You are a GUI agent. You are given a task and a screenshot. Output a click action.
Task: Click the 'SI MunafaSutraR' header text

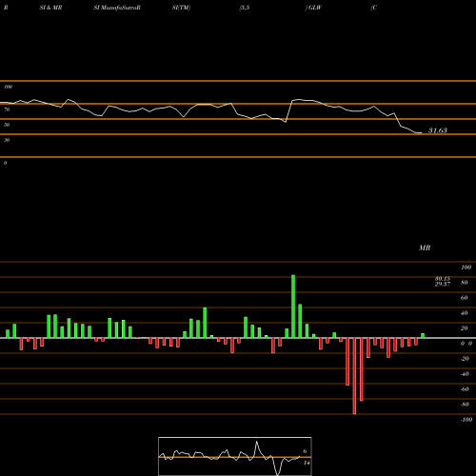pos(117,8)
